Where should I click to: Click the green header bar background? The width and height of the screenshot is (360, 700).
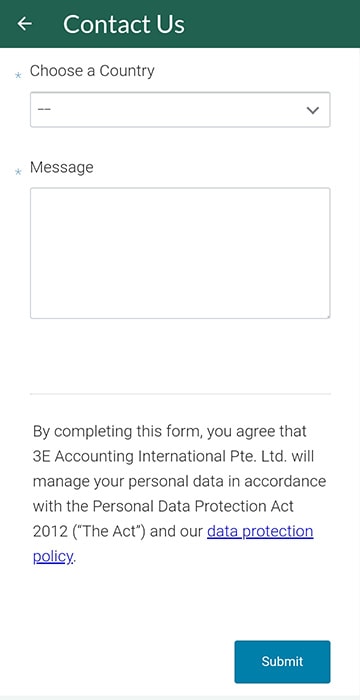268,24
